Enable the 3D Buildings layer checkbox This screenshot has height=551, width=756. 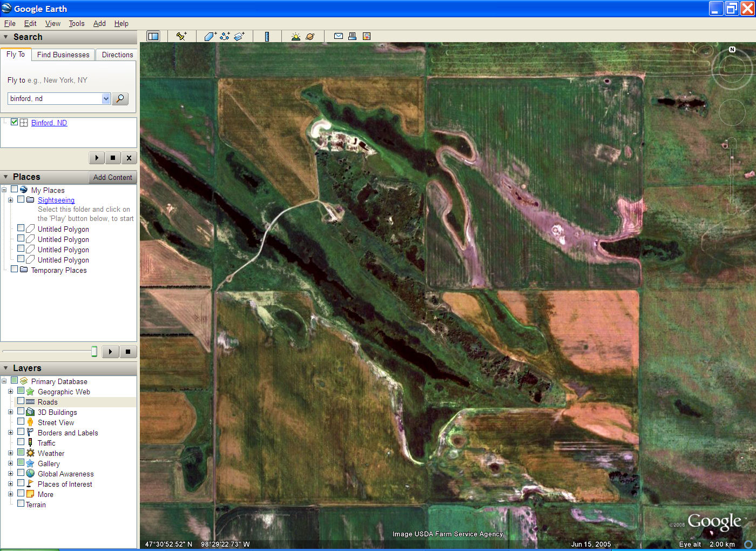(x=21, y=412)
